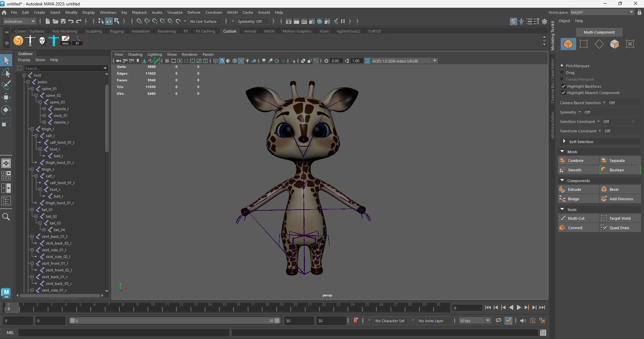Open the Script Editor icon at bottom right

tap(543, 333)
